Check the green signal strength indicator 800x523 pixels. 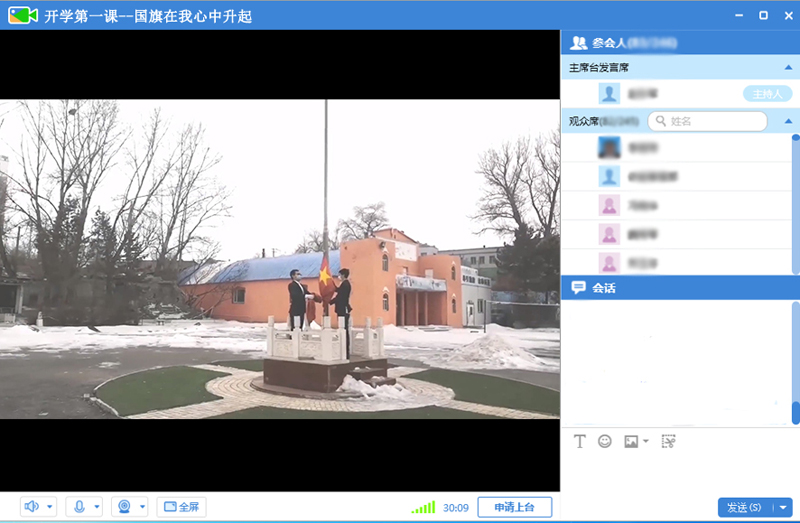(x=423, y=508)
